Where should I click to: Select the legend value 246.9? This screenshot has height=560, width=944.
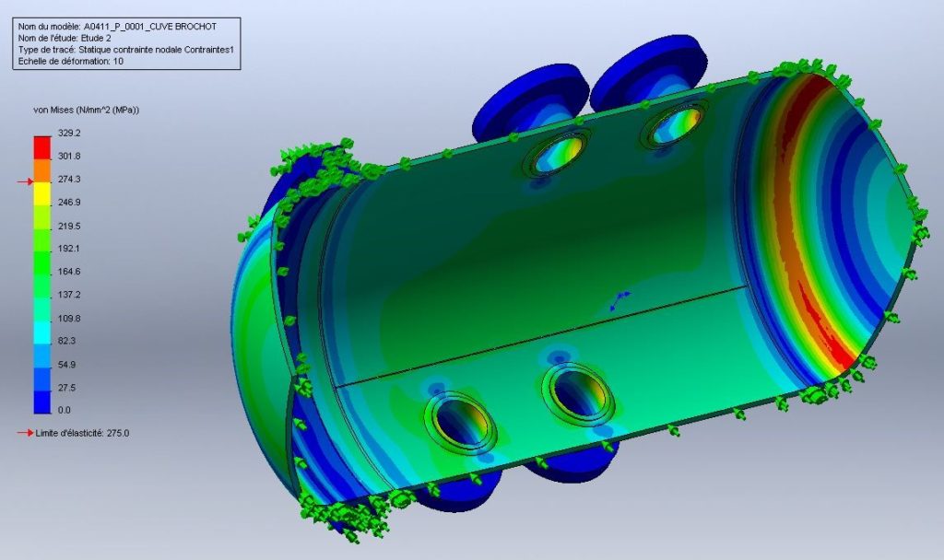click(69, 202)
